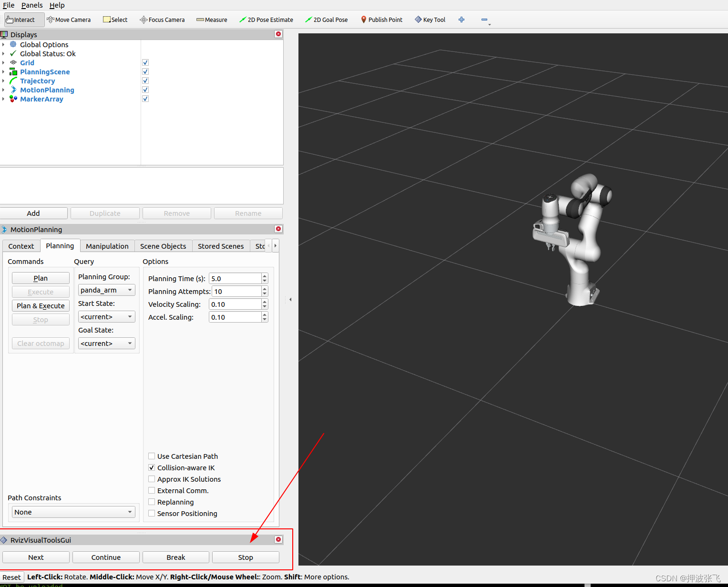Increase Planning Attempts with the stepper arrow
Screen dimensions: 728x587
(x=265, y=289)
